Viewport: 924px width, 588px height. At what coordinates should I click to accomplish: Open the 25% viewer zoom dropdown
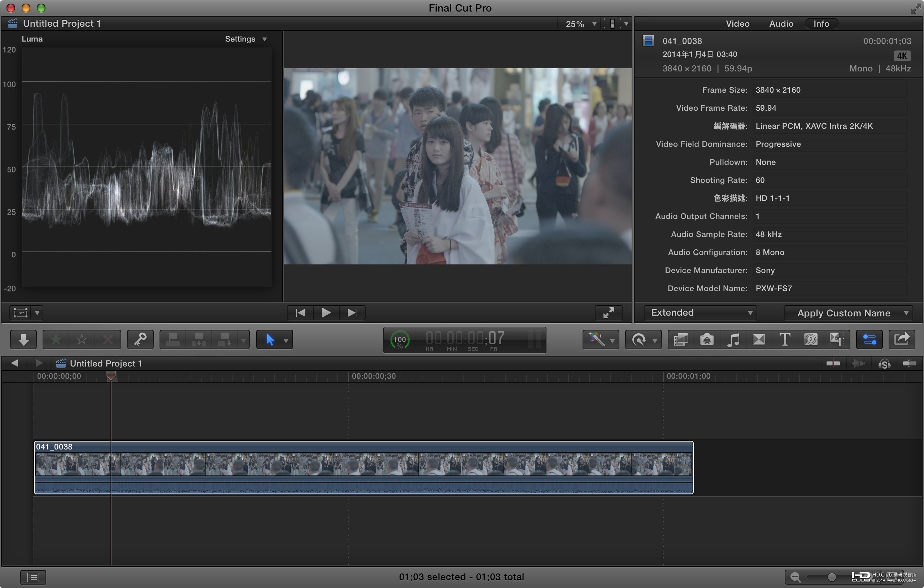(x=580, y=24)
